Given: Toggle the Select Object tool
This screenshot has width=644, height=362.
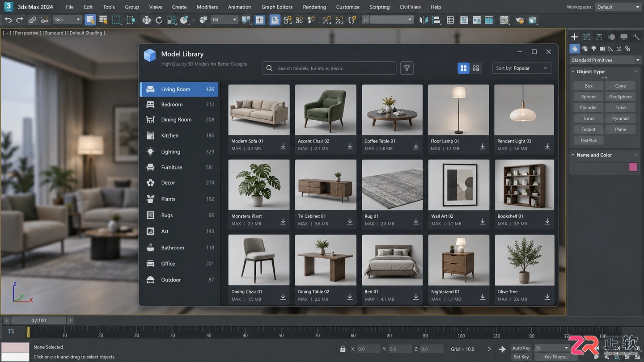Looking at the screenshot, I should point(90,20).
